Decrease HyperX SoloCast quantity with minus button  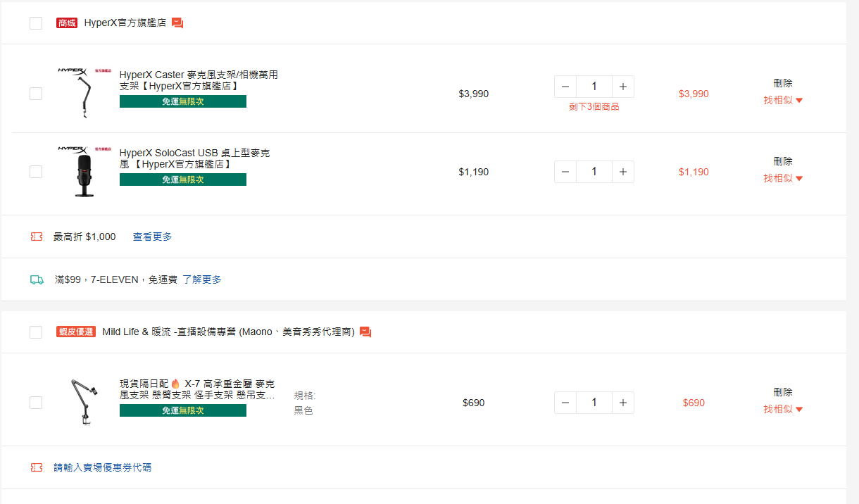click(x=565, y=172)
